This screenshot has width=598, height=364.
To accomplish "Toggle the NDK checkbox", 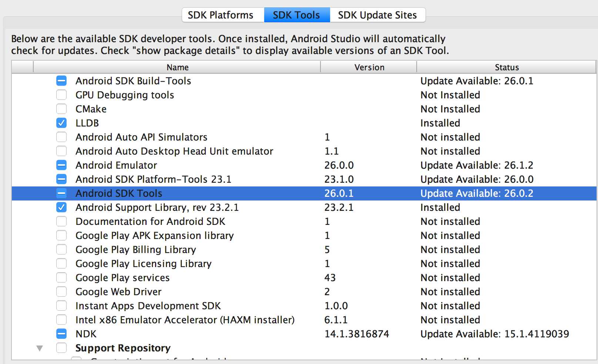I will (x=61, y=334).
